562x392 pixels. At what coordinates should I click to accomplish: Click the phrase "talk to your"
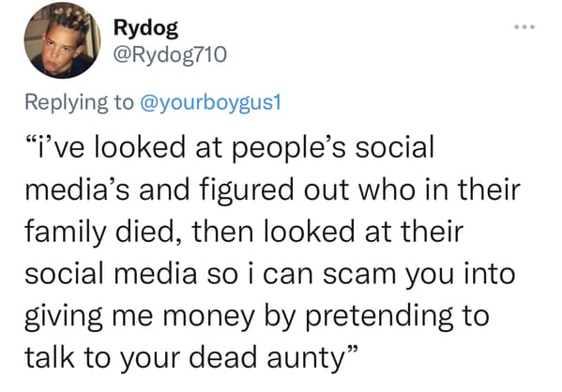(102, 358)
